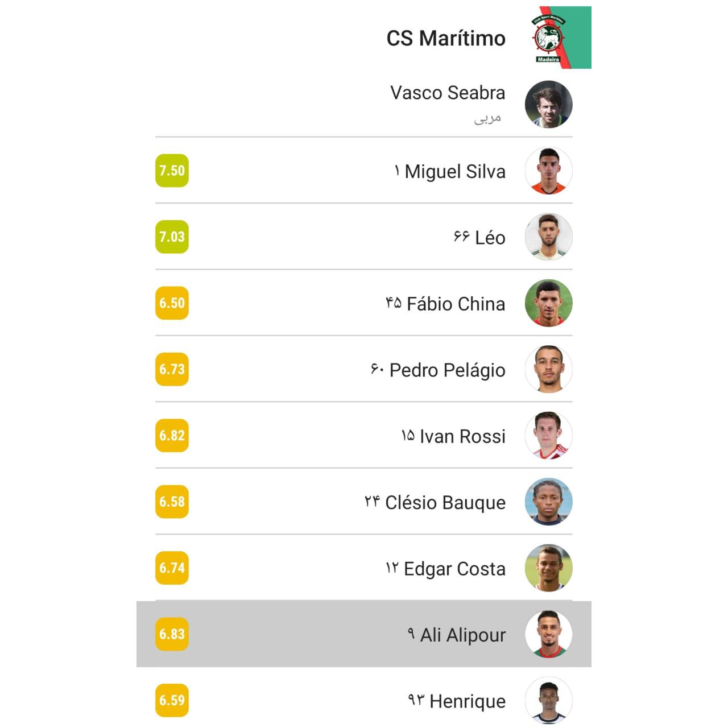View Pedro Pelágio's player photo
This screenshot has width=728, height=728.
tap(548, 369)
